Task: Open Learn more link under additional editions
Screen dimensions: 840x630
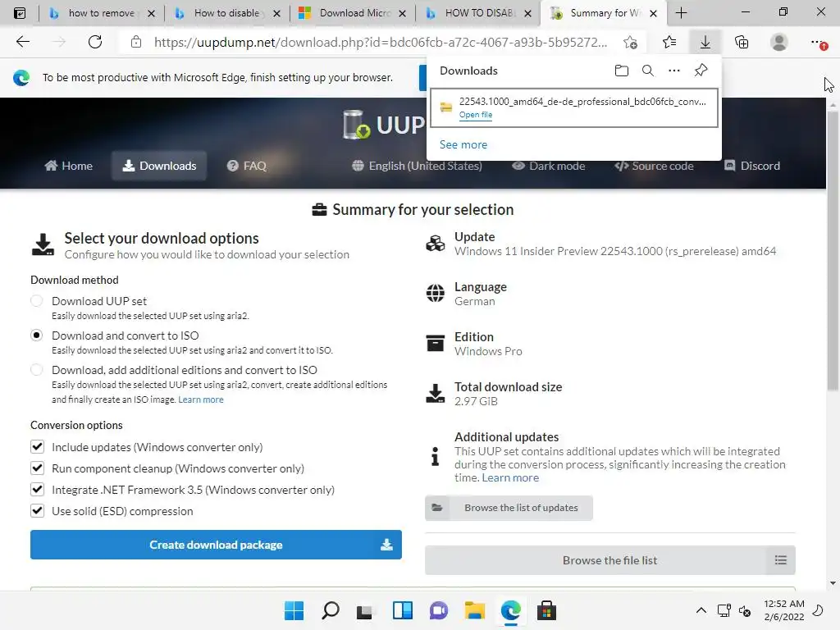Action: (x=201, y=399)
